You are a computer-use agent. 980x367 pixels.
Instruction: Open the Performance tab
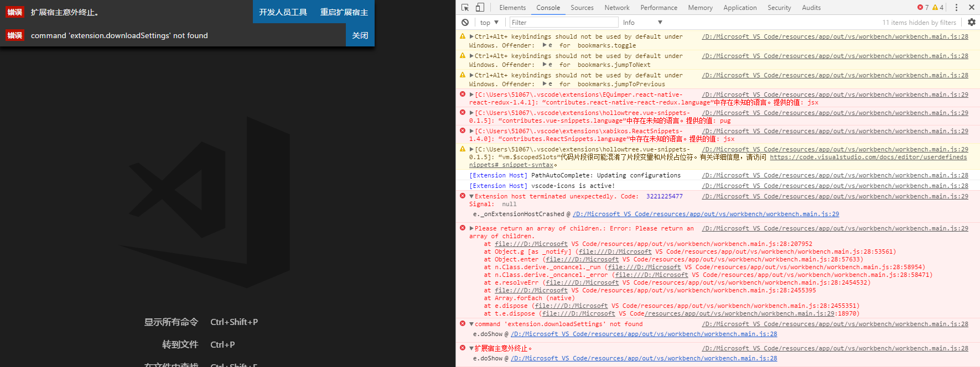tap(658, 8)
